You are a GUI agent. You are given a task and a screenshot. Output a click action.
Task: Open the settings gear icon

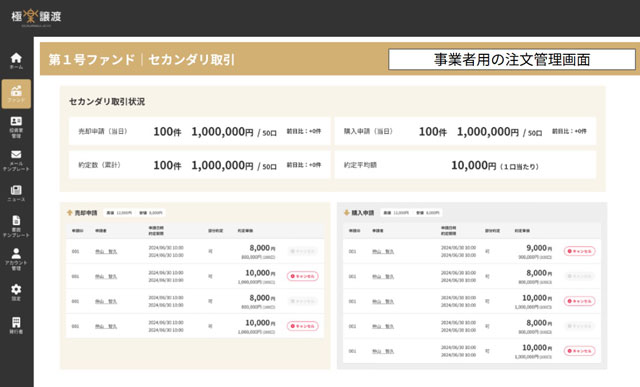tap(16, 292)
